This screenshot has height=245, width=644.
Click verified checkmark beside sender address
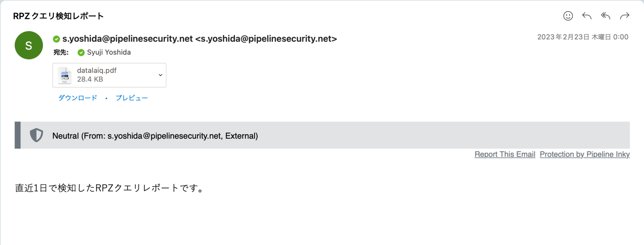tap(56, 39)
